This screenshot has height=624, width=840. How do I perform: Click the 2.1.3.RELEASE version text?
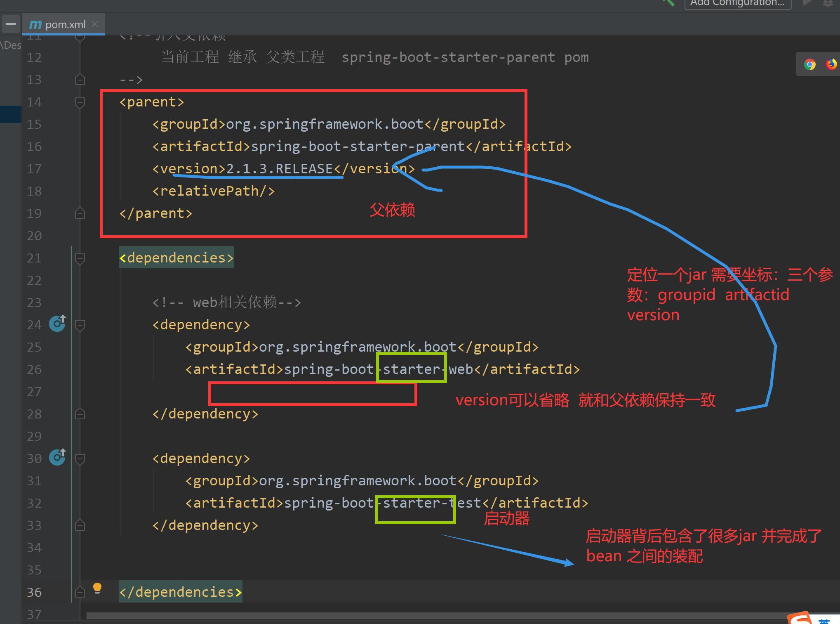(x=280, y=169)
